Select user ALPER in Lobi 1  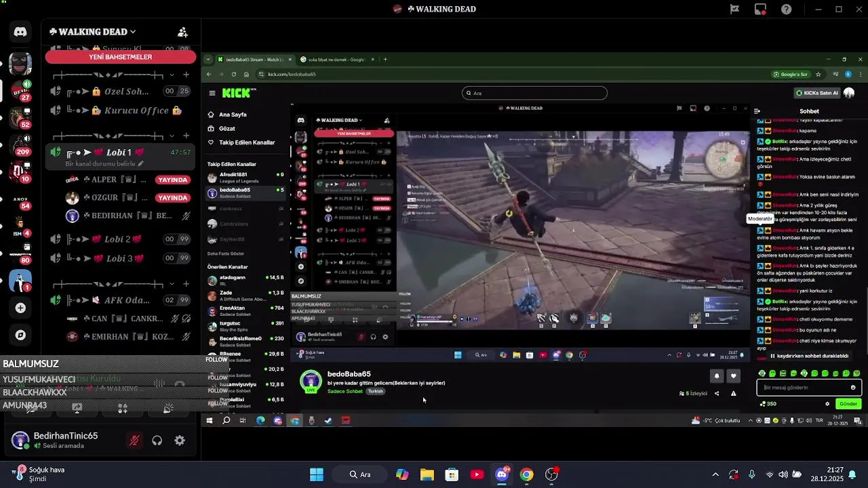[126, 180]
